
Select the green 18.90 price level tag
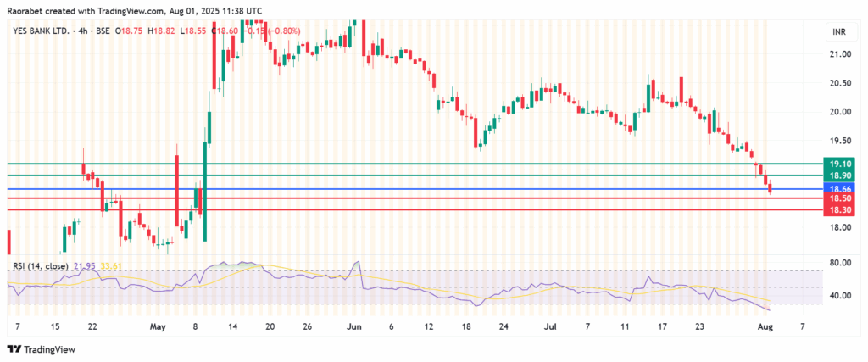point(839,175)
